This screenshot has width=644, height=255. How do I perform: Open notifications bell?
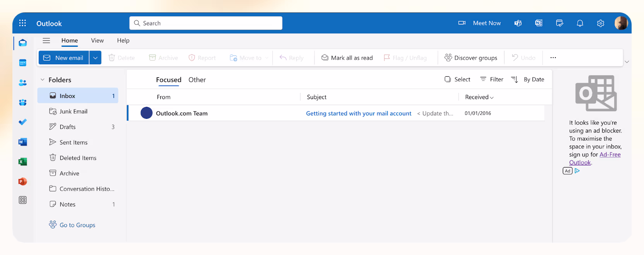pyautogui.click(x=580, y=23)
